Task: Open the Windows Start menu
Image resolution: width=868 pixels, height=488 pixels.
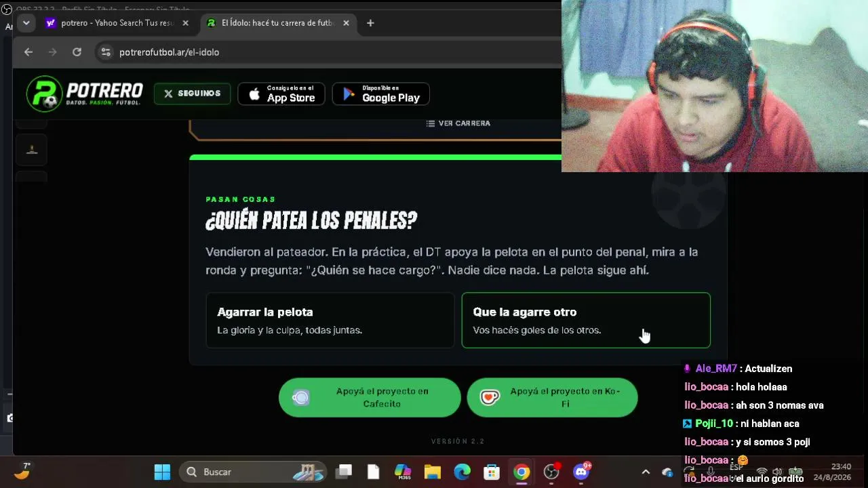Action: tap(162, 472)
